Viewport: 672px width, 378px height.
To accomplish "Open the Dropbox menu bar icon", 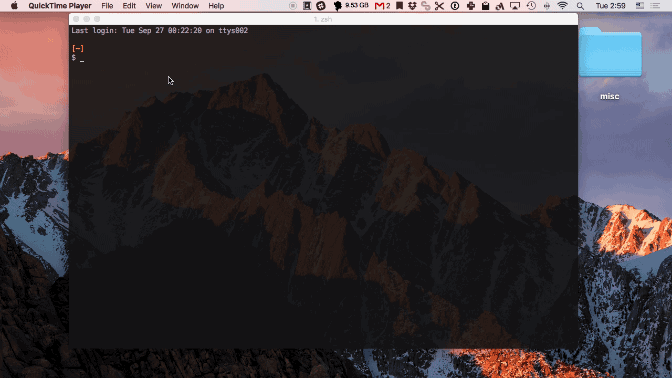I will [x=412, y=6].
